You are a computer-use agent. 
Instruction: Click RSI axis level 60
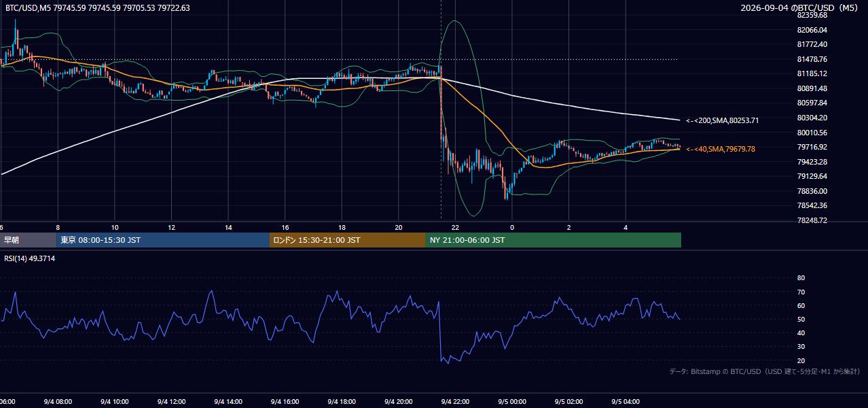click(x=801, y=305)
